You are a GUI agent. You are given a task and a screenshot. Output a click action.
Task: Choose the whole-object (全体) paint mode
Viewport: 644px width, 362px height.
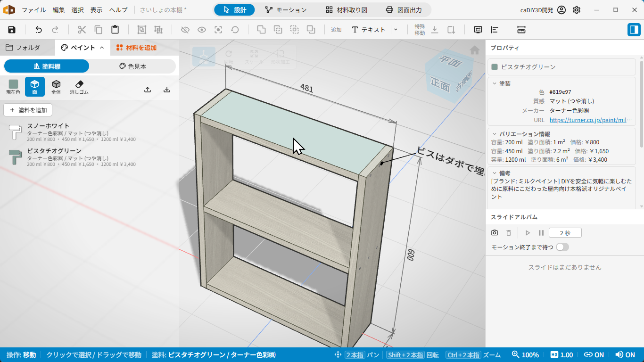[x=56, y=87]
